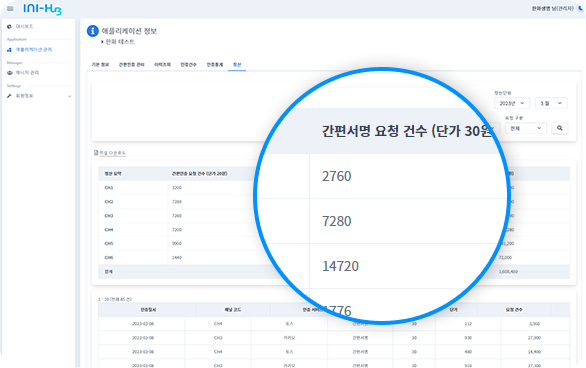The width and height of the screenshot is (586, 368).
Task: Open 애플리케이션 관리 in the sidebar
Action: click(x=34, y=50)
